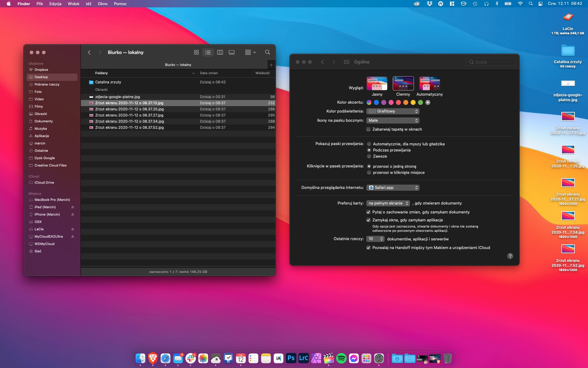The width and height of the screenshot is (588, 368).
Task: Open Kolor podświetlenia Grafitowy dropdown
Action: (393, 111)
